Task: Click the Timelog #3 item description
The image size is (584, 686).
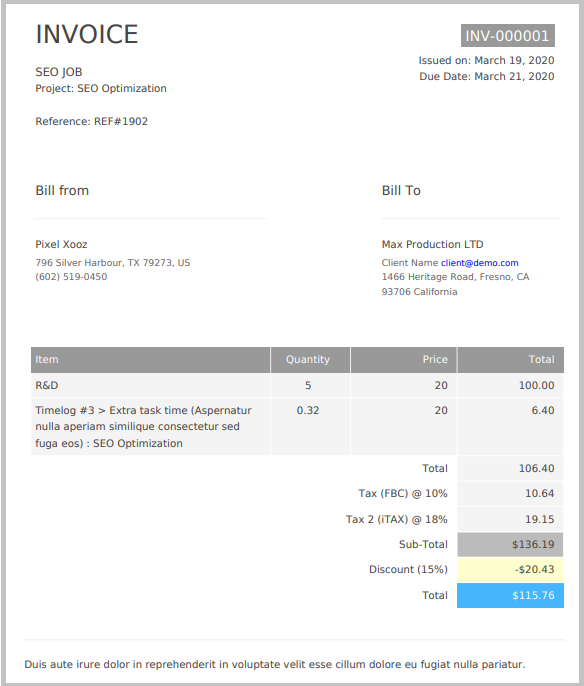Action: tap(143, 427)
